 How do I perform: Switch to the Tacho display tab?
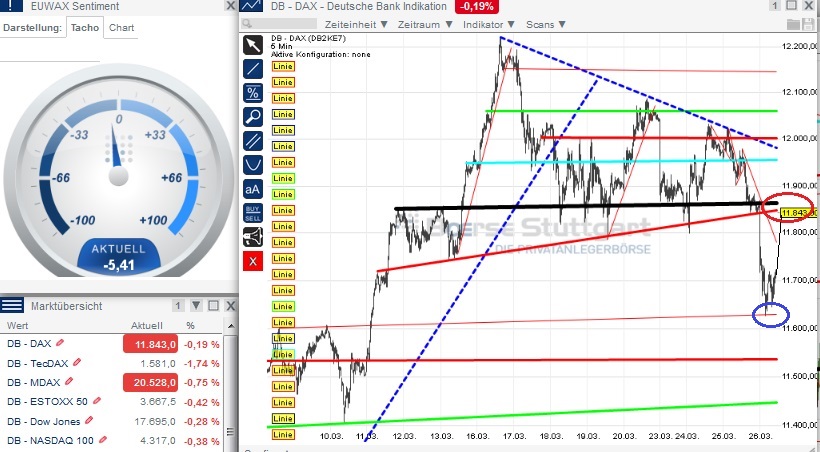pos(85,28)
